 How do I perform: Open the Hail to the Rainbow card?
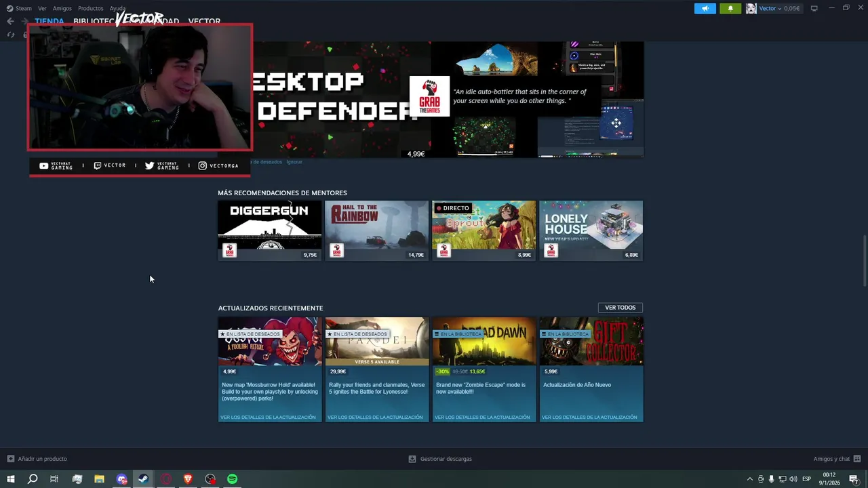pos(376,230)
